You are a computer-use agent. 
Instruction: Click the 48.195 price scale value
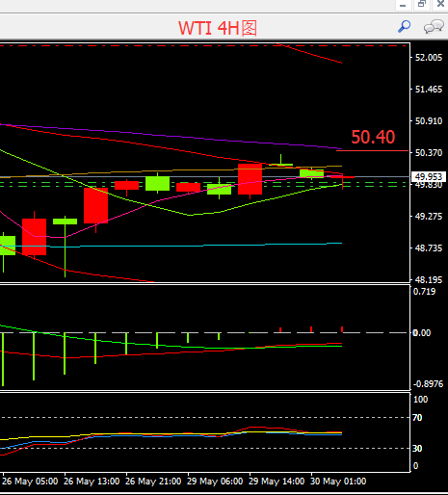pyautogui.click(x=429, y=280)
